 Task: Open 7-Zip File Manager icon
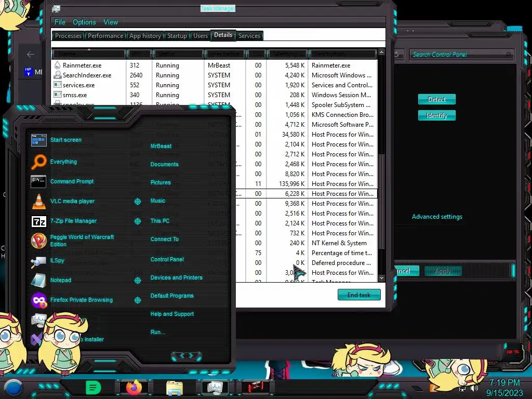point(38,221)
